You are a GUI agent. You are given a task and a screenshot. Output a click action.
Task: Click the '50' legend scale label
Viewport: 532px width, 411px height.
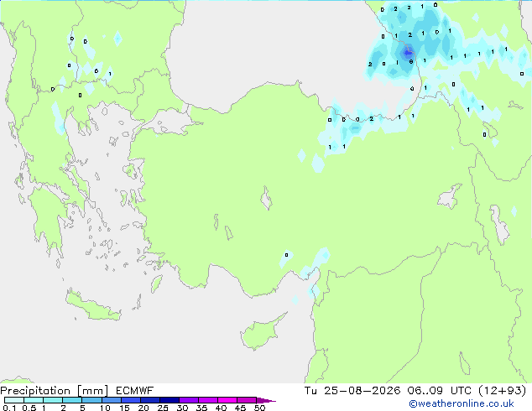pyautogui.click(x=259, y=408)
